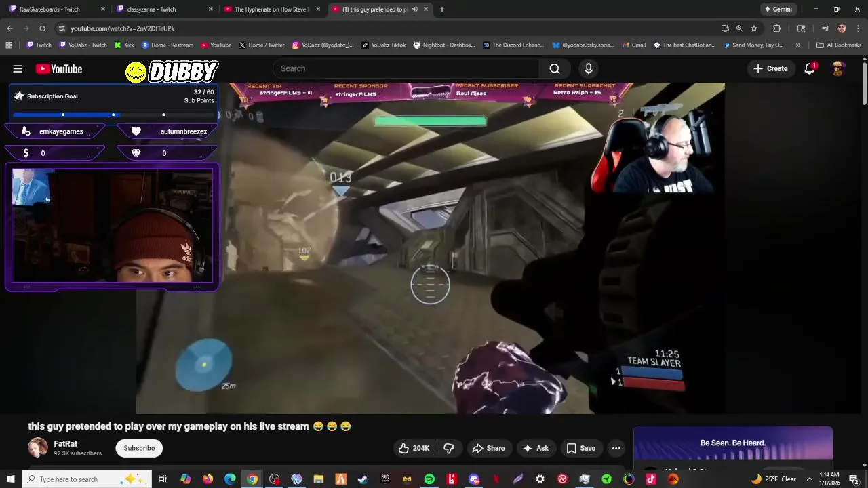The image size is (868, 488).
Task: Close the classyzanna Twitch tab
Action: click(210, 9)
